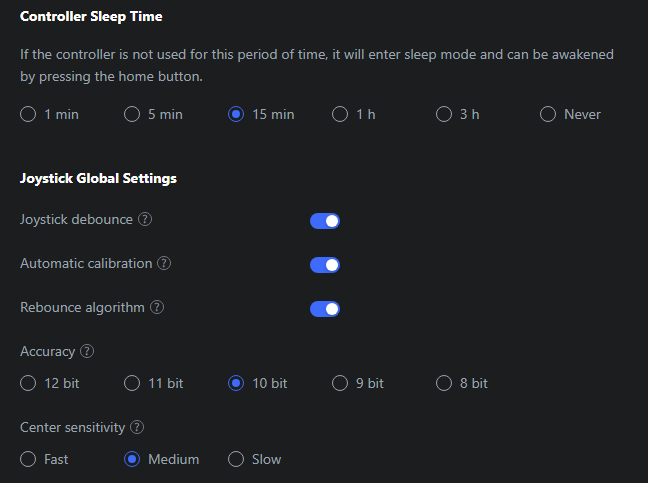Select 8 bit accuracy
648x483 pixels.
pyautogui.click(x=444, y=383)
